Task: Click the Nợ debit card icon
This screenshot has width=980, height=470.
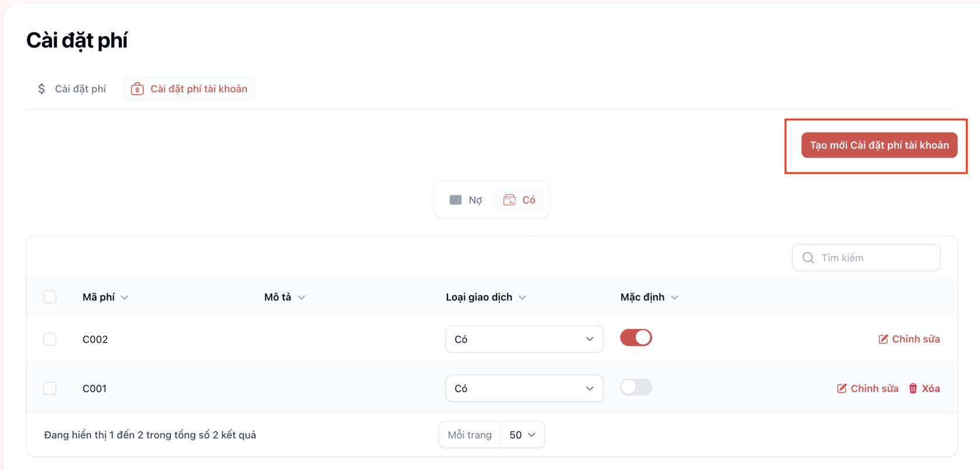Action: point(456,200)
